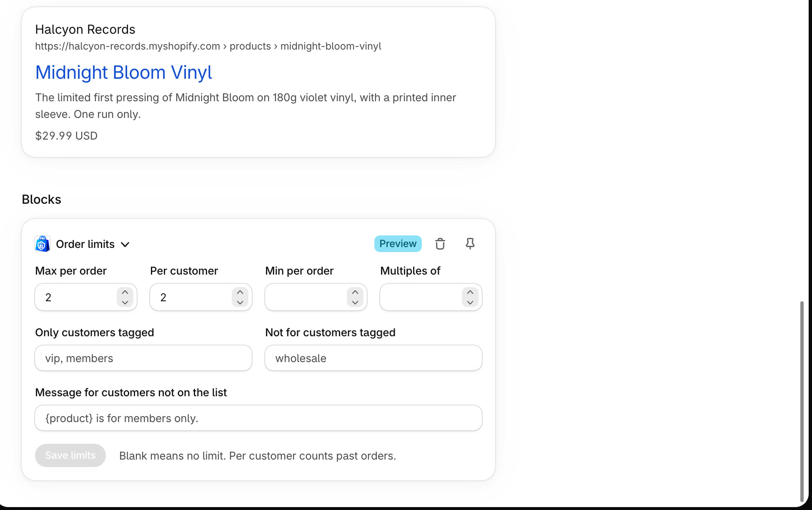This screenshot has height=510, width=812.
Task: Edit the Only customers tagged field
Action: [x=143, y=358]
